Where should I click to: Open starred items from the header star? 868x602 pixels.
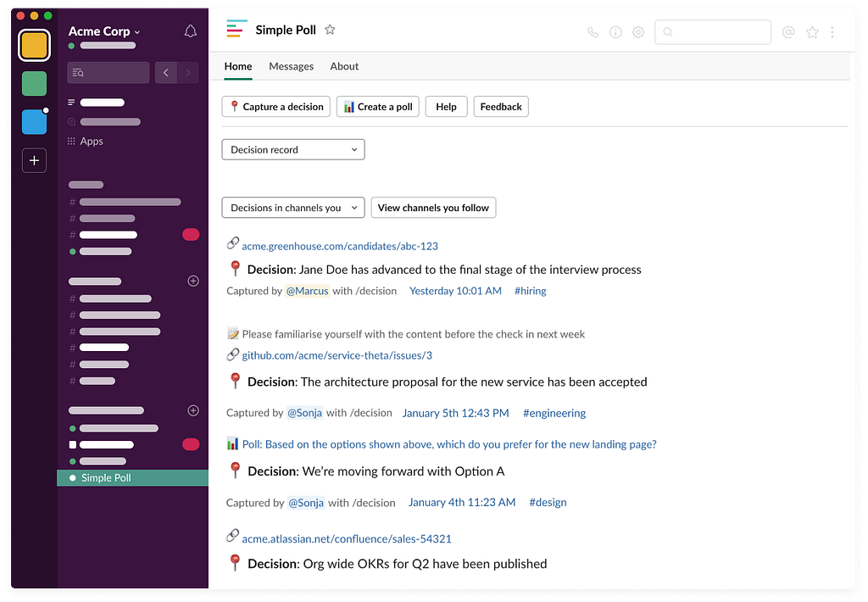click(812, 32)
